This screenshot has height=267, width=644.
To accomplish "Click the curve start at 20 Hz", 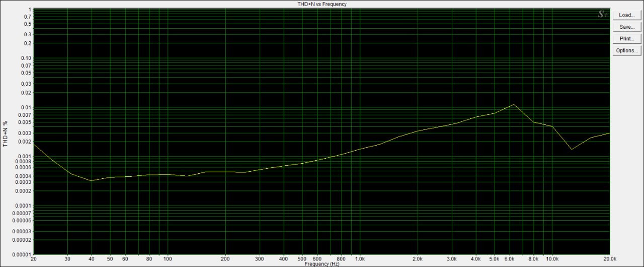I will pyautogui.click(x=34, y=145).
